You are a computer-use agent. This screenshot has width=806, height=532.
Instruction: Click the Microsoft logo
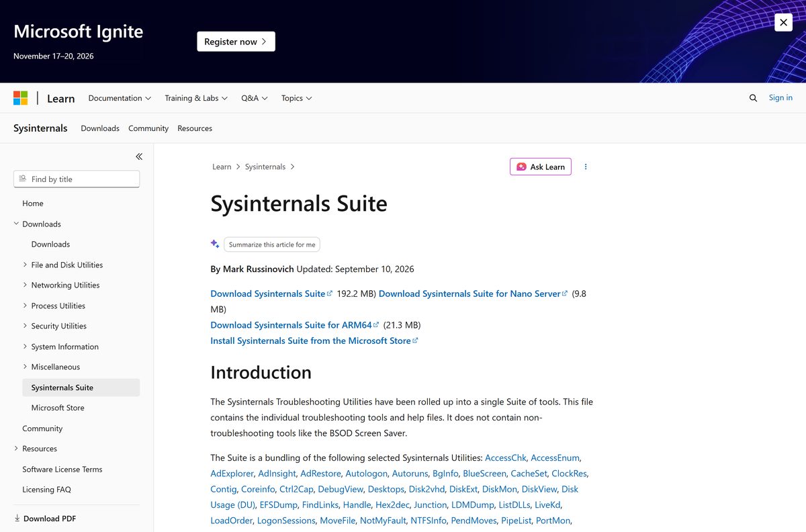(x=21, y=98)
